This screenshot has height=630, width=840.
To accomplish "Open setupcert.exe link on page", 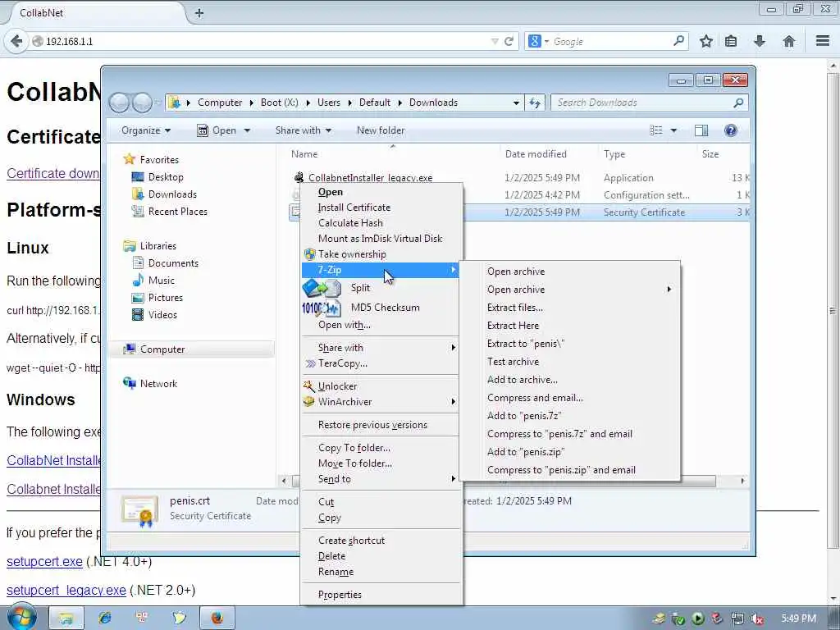I will (44, 561).
